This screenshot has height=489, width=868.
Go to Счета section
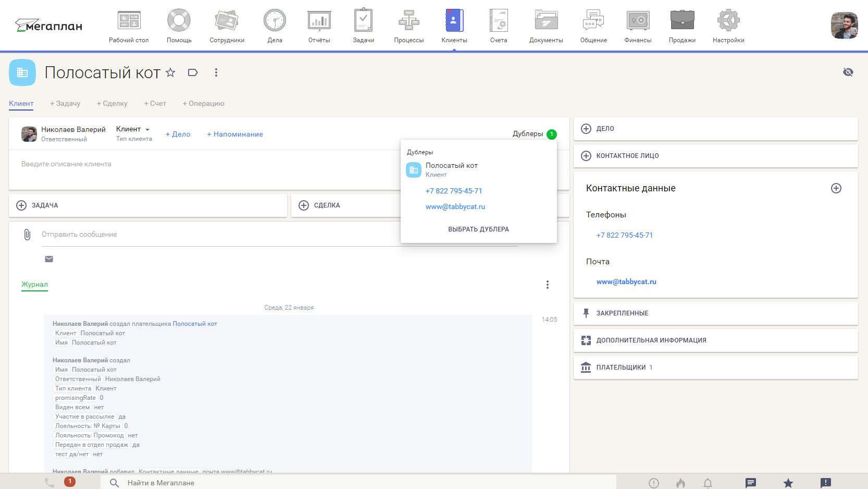pos(499,26)
